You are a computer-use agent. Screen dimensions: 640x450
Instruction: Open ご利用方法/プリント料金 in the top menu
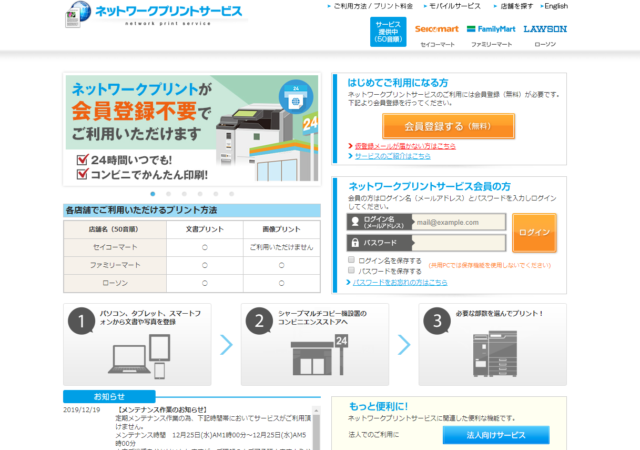[371, 6]
